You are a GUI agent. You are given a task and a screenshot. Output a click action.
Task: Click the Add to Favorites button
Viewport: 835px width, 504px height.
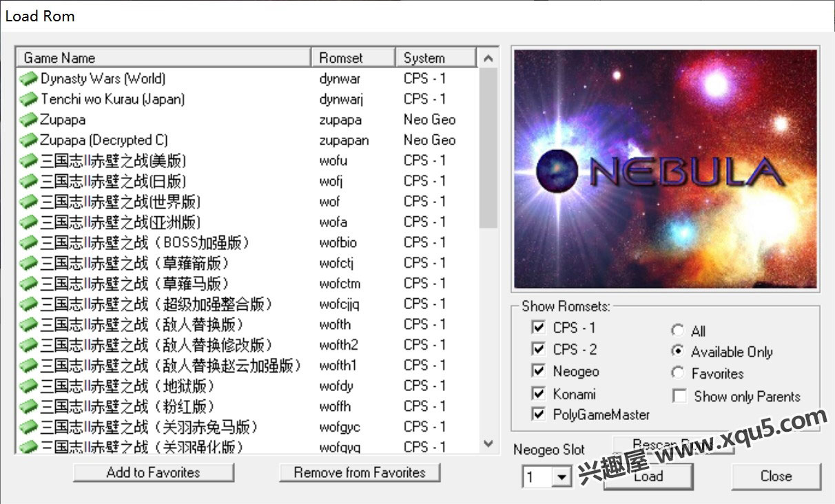pos(154,472)
